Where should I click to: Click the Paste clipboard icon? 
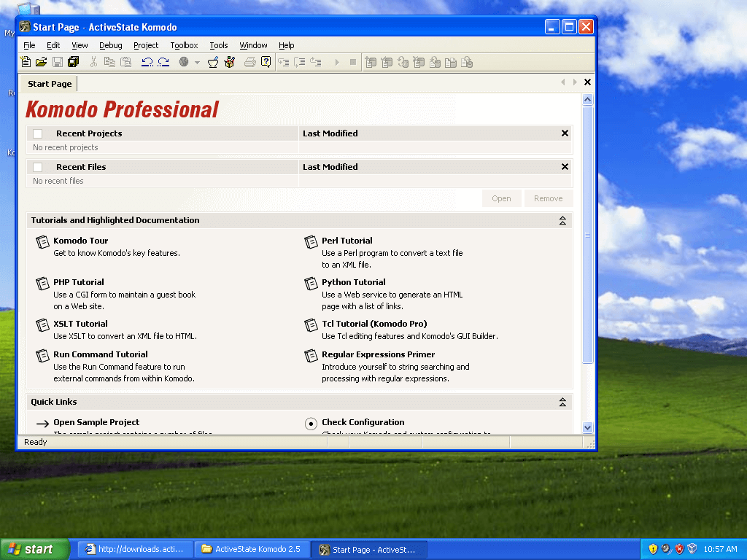click(125, 62)
